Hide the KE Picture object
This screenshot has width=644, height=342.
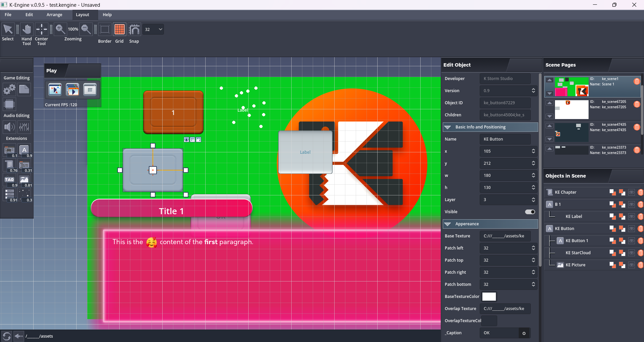pos(632,265)
